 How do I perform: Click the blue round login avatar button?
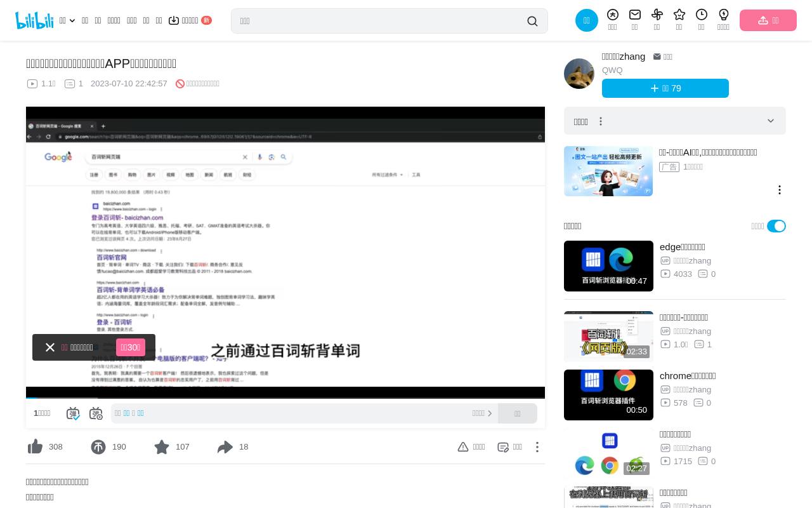click(587, 20)
